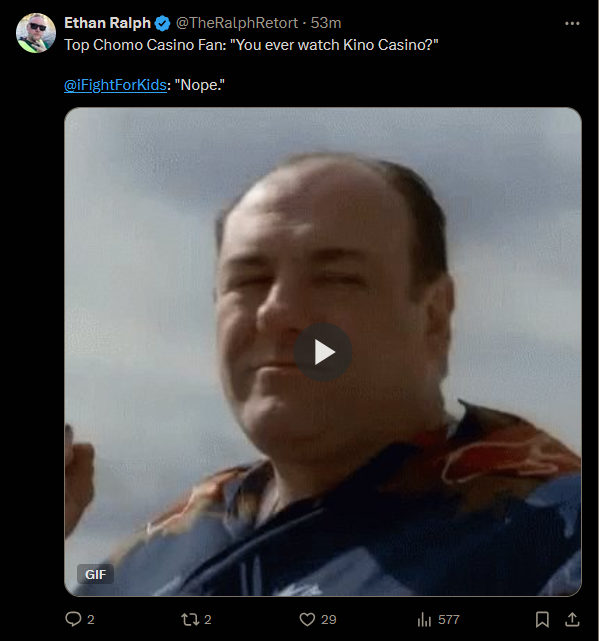Image resolution: width=599 pixels, height=641 pixels.
Task: Click the @TheRalphRetort handle
Action: (237, 23)
